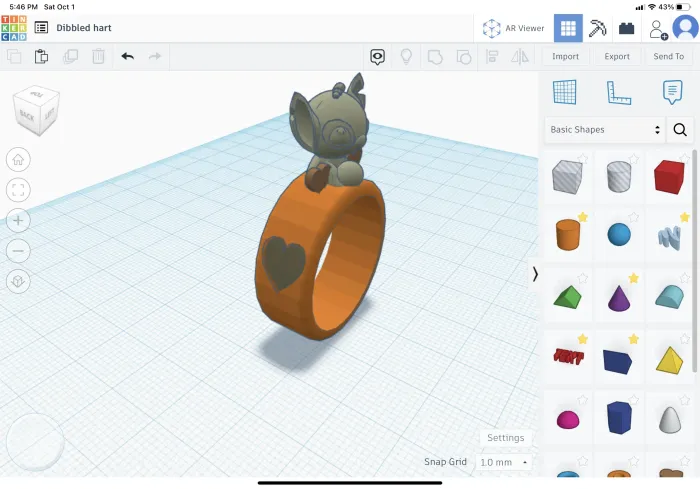Image resolution: width=700 pixels, height=489 pixels.
Task: Click the shape search magnifier
Action: 680,130
